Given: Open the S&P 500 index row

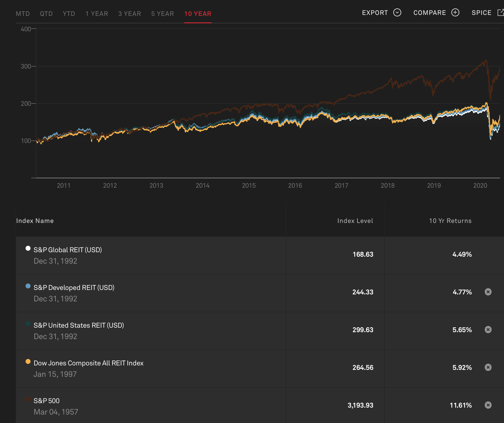Looking at the screenshot, I should 260,405.
